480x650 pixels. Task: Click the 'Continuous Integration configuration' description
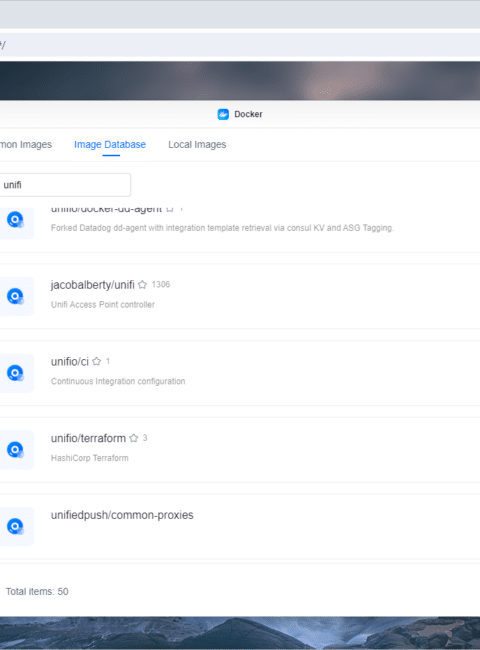coord(118,381)
